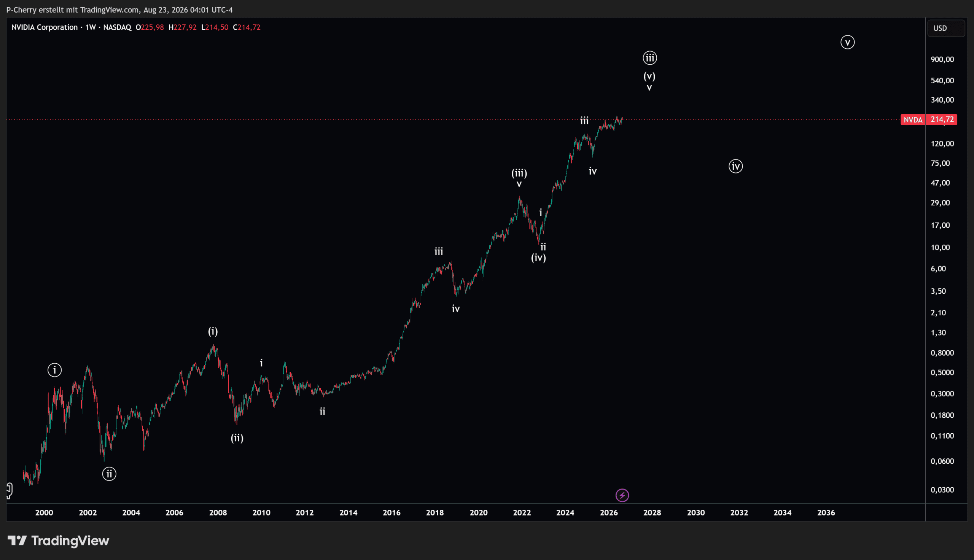Image resolution: width=974 pixels, height=560 pixels.
Task: Click the high value H227,92
Action: click(182, 27)
